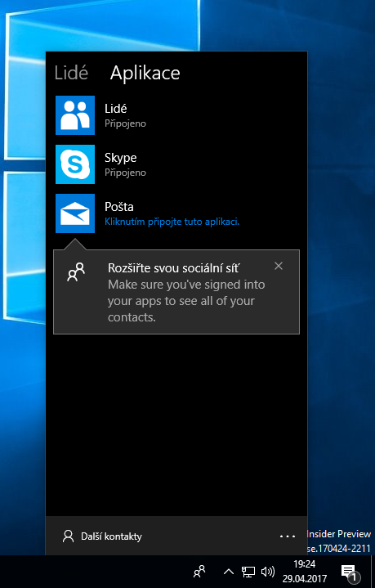The image size is (375, 588).
Task: Click the Pošta app name text
Action: click(x=119, y=207)
